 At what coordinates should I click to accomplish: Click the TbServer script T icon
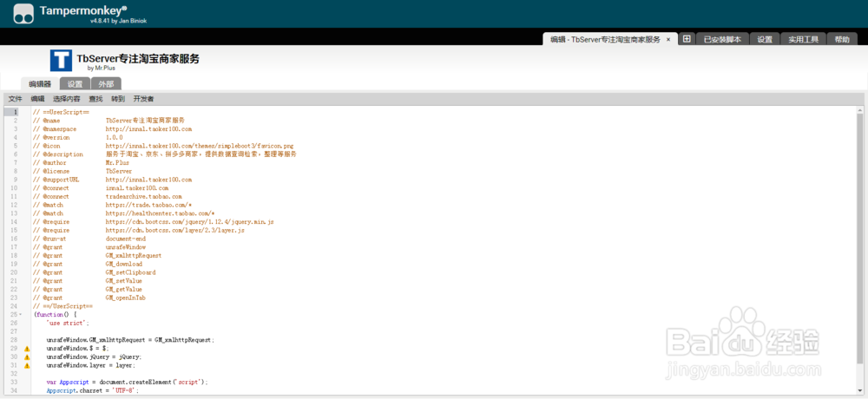tap(61, 61)
